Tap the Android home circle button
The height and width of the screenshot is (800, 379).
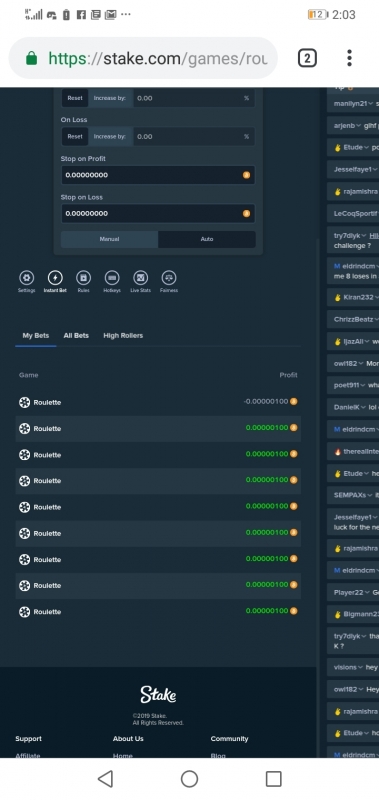tap(189, 779)
